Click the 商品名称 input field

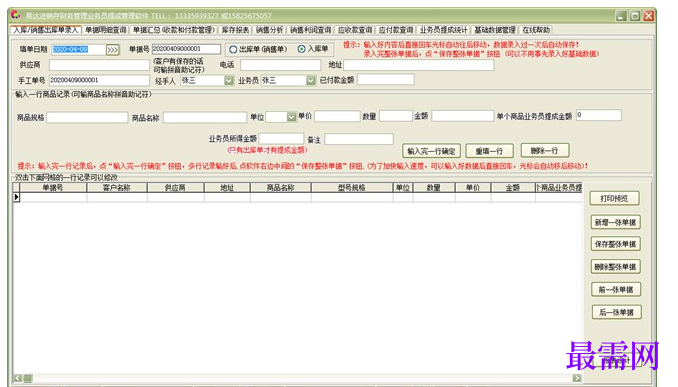click(205, 117)
